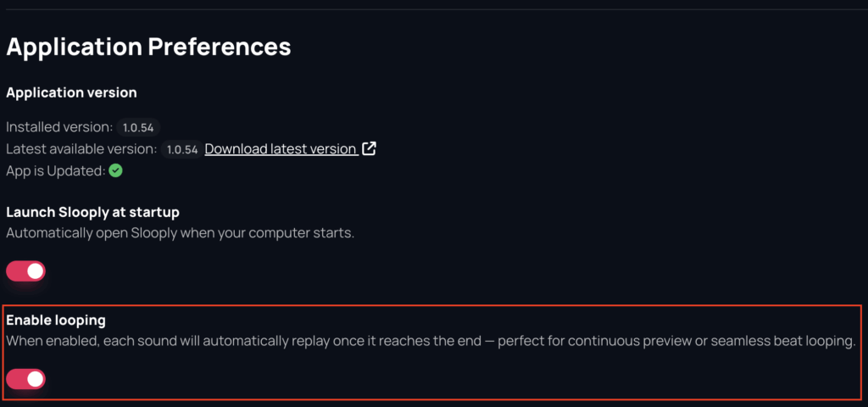Click the 'Installed version:' text label

pyautogui.click(x=59, y=127)
